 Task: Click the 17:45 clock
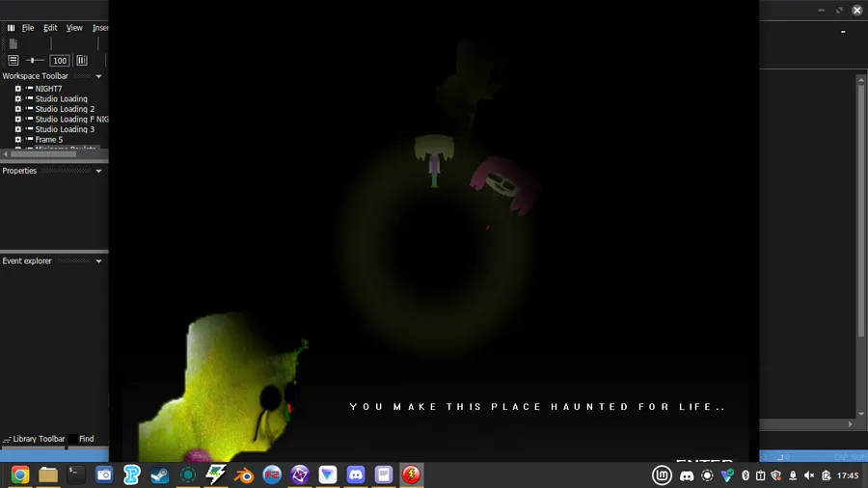tap(848, 475)
